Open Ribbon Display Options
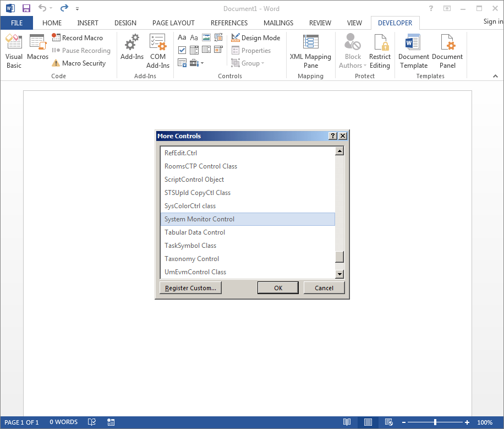Viewport: 504px width, 429px height. [x=447, y=8]
